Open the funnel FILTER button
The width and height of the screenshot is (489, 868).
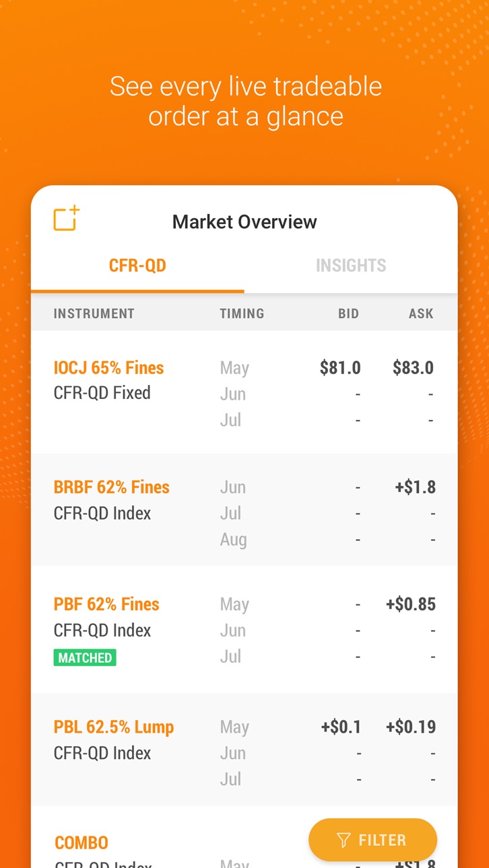tap(372, 840)
